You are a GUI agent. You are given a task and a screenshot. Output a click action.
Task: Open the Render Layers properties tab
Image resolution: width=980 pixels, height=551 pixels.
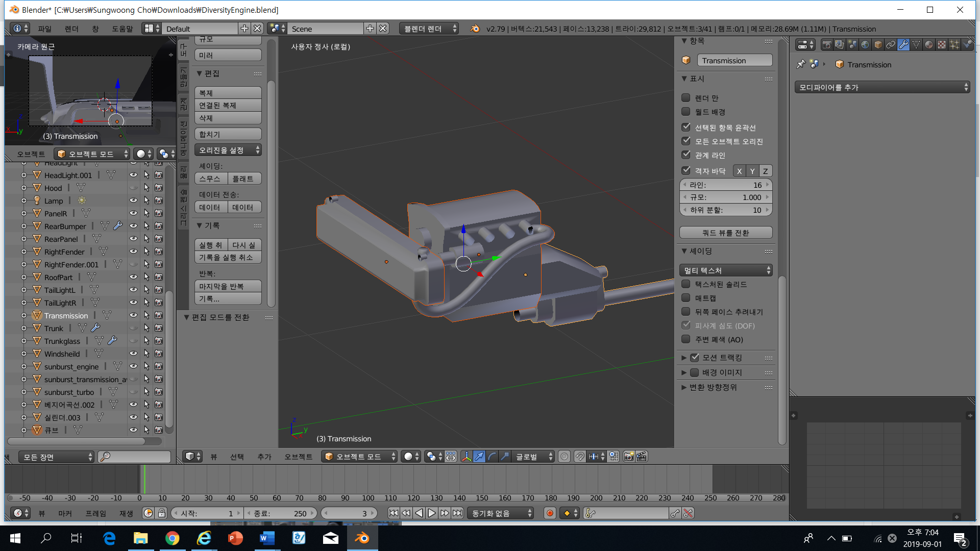(x=840, y=44)
